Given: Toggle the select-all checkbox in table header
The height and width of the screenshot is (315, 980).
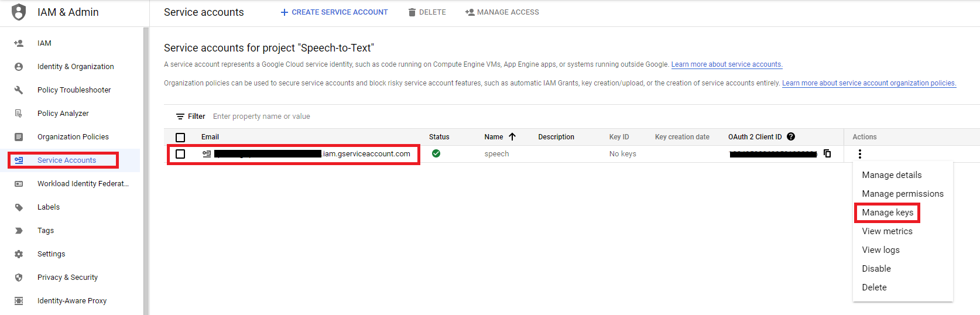Looking at the screenshot, I should click(180, 137).
